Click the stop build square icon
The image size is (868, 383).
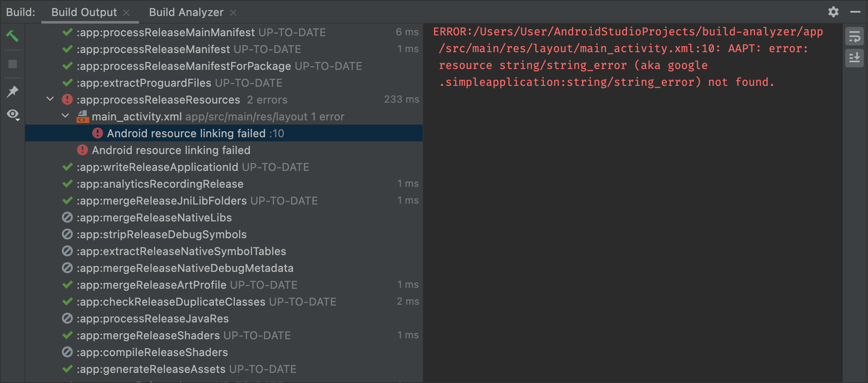coord(13,64)
